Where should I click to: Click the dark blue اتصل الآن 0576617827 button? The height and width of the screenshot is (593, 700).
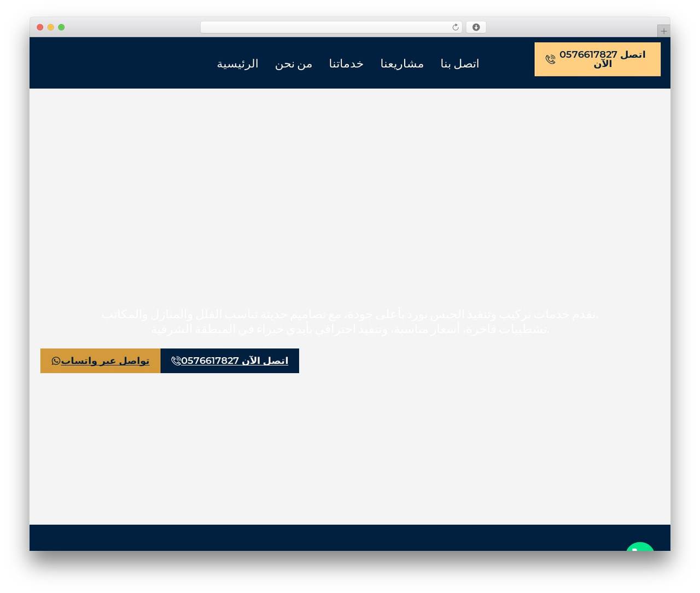(x=230, y=361)
